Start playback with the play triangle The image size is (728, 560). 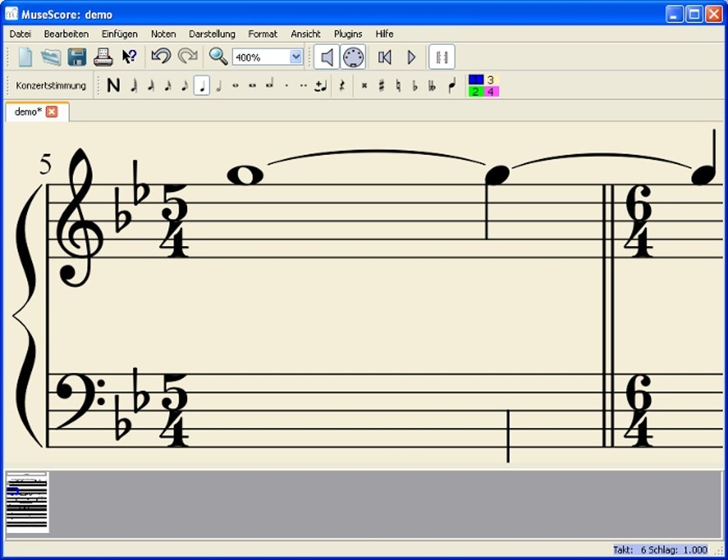(412, 57)
